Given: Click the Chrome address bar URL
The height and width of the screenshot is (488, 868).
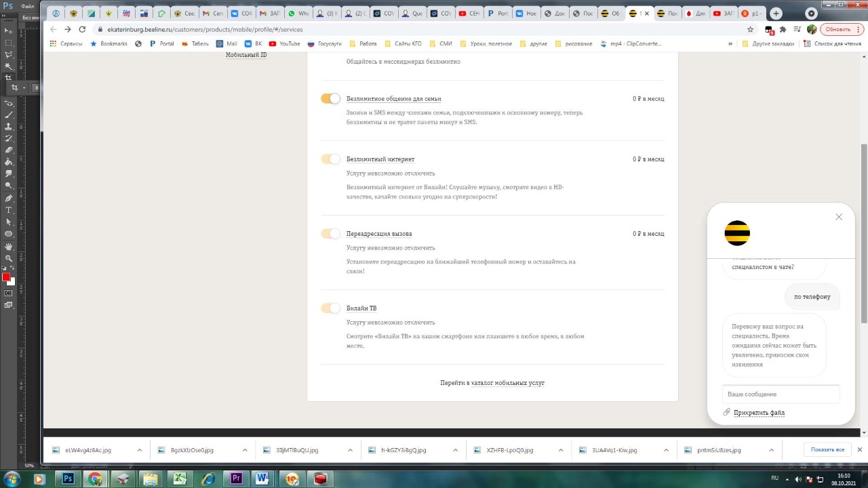Looking at the screenshot, I should [x=205, y=29].
